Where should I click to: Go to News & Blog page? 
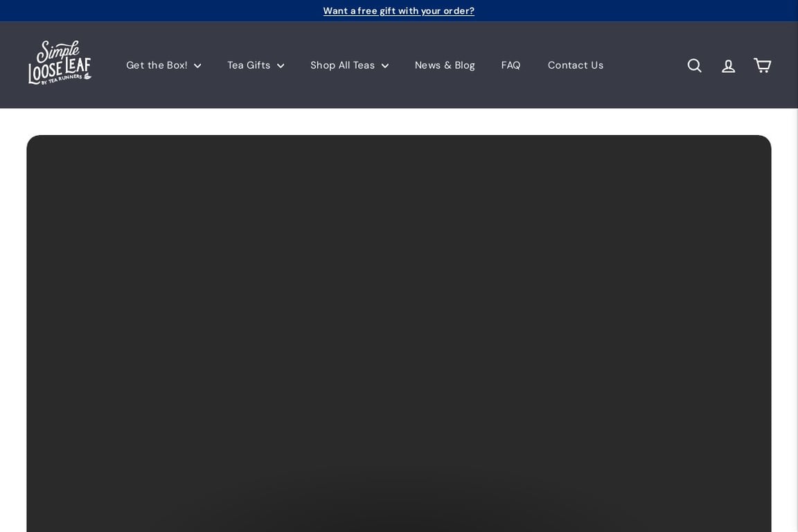pyautogui.click(x=445, y=65)
